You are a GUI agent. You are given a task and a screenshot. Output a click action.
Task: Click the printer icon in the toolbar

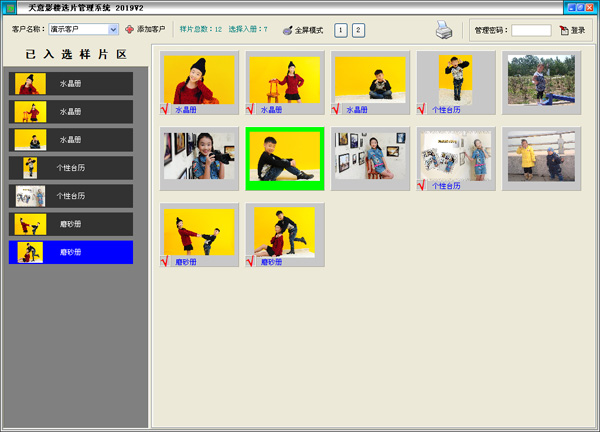(x=444, y=30)
